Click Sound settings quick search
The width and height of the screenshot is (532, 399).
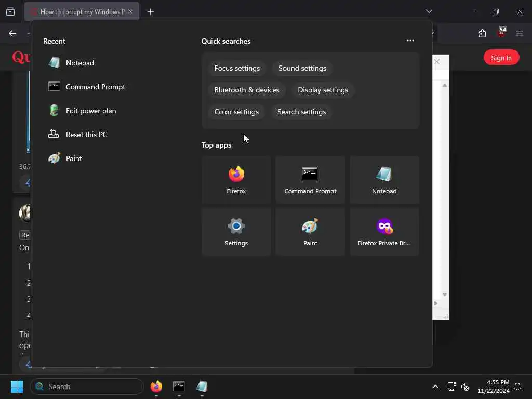[302, 68]
